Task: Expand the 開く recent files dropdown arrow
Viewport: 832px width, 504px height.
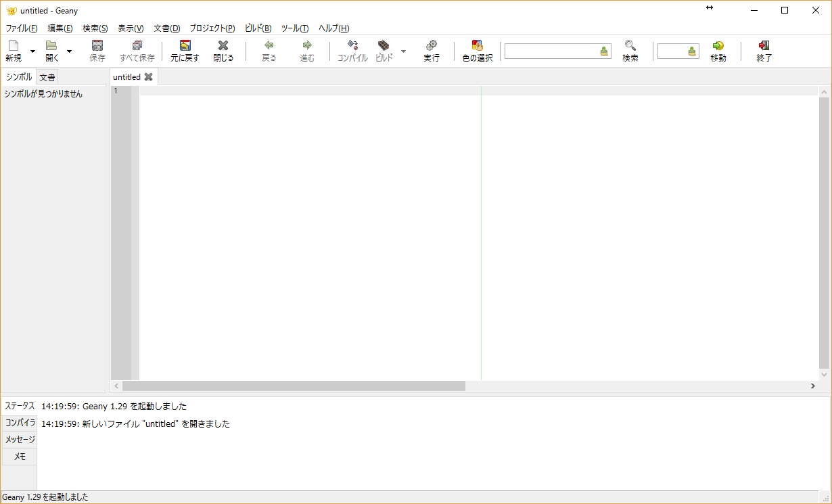Action: click(x=69, y=51)
